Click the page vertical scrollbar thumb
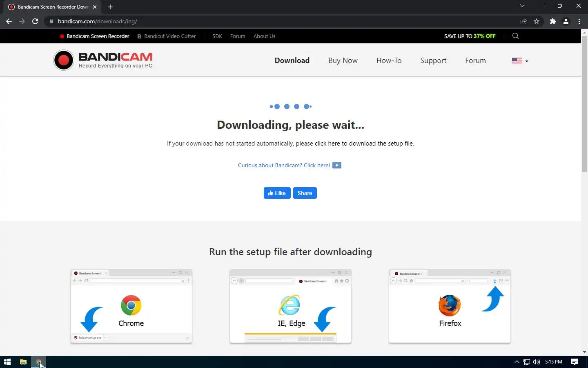588x368 pixels. (584, 104)
